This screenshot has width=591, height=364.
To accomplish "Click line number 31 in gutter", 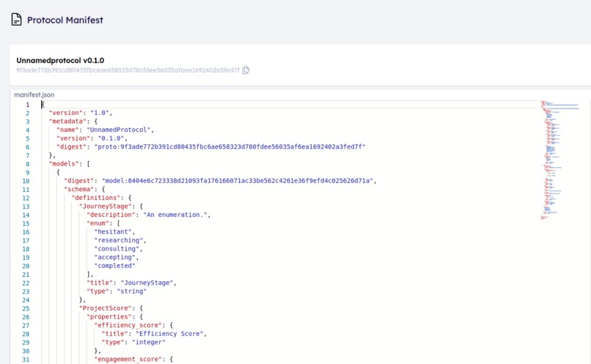I will click(x=26, y=360).
